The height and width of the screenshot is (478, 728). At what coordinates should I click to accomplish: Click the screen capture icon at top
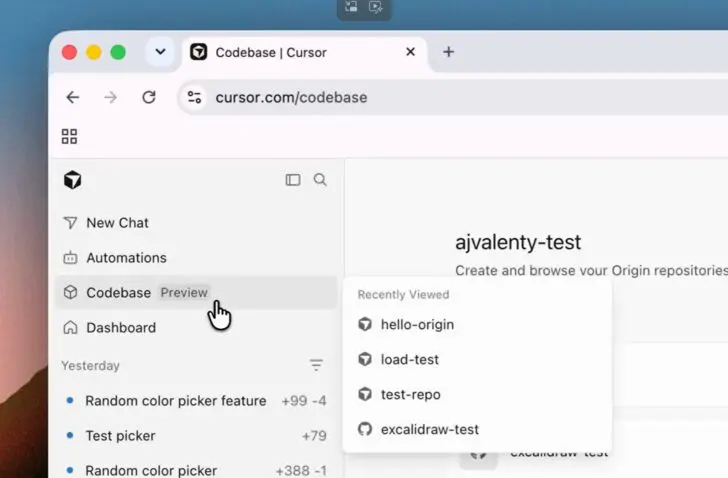[x=351, y=6]
